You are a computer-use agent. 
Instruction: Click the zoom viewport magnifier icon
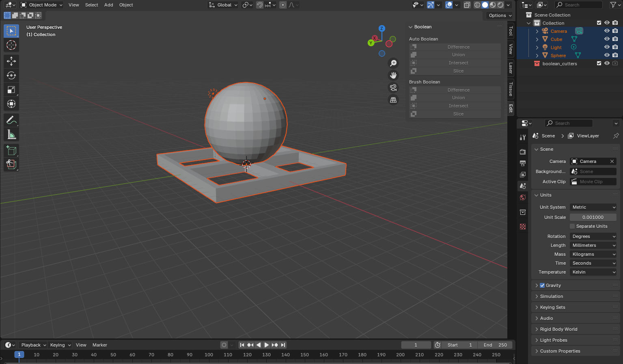pyautogui.click(x=393, y=63)
